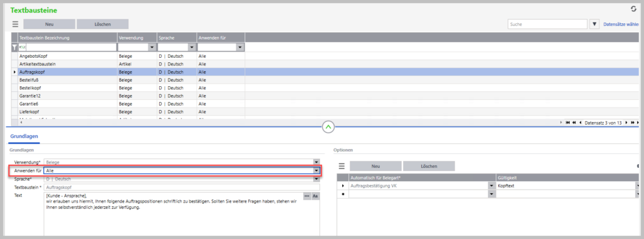Click Löschen button in Optionen panel
644x239 pixels.
click(x=429, y=166)
